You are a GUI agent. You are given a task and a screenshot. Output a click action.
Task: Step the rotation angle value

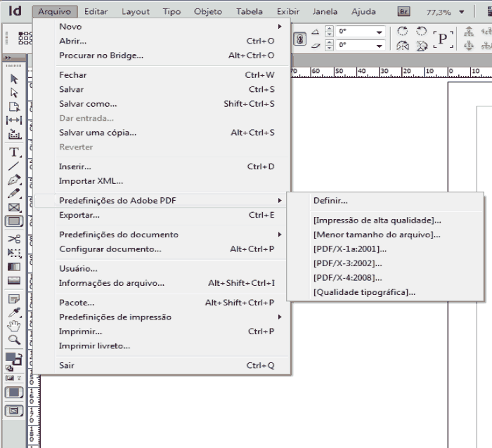329,32
